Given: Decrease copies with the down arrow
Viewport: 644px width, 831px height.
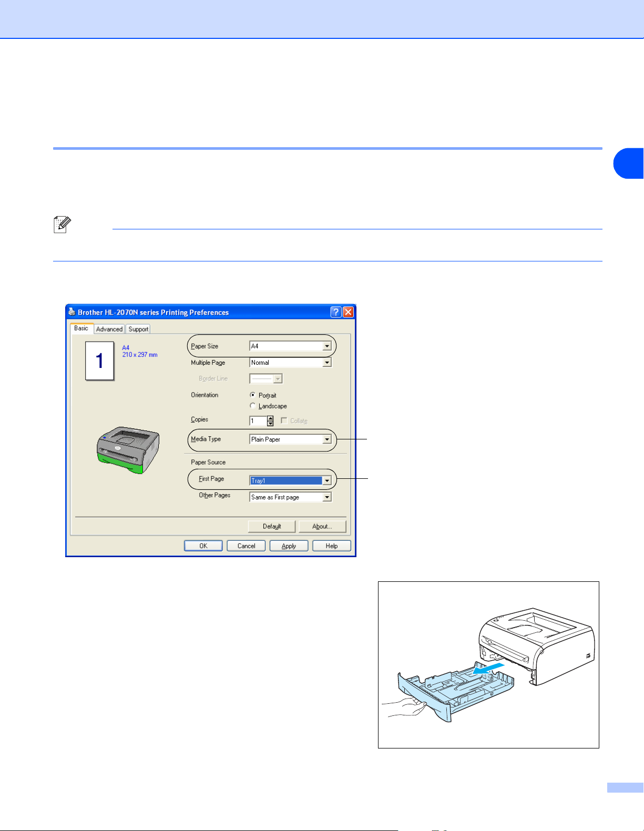Looking at the screenshot, I should (270, 423).
